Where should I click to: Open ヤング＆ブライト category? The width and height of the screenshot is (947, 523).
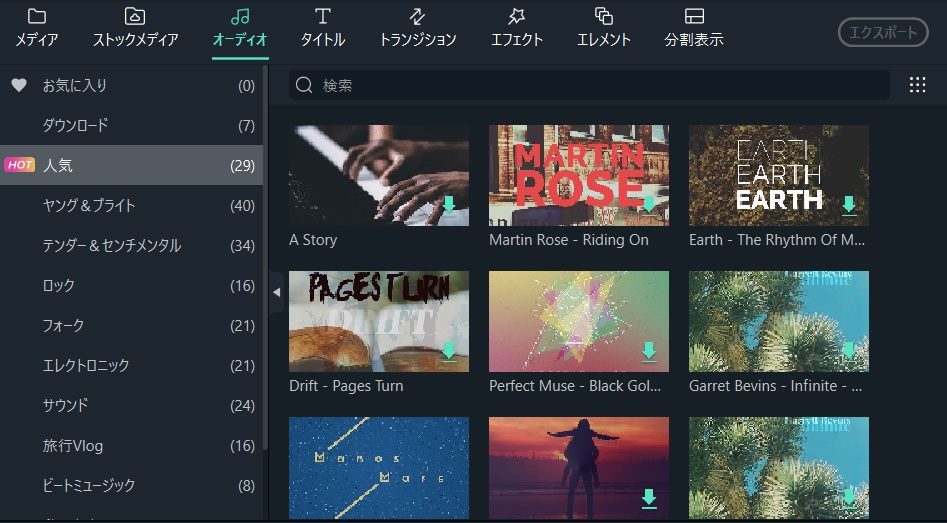[132, 205]
